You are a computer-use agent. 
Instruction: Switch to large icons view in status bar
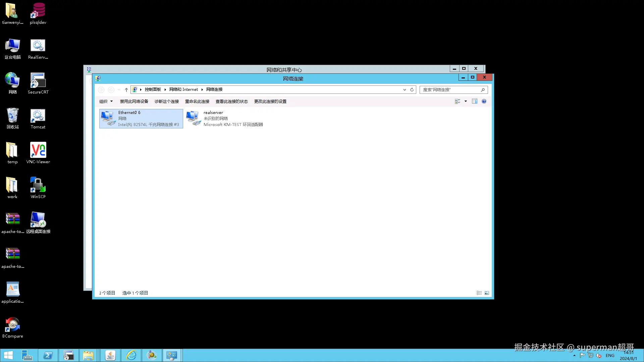487,293
